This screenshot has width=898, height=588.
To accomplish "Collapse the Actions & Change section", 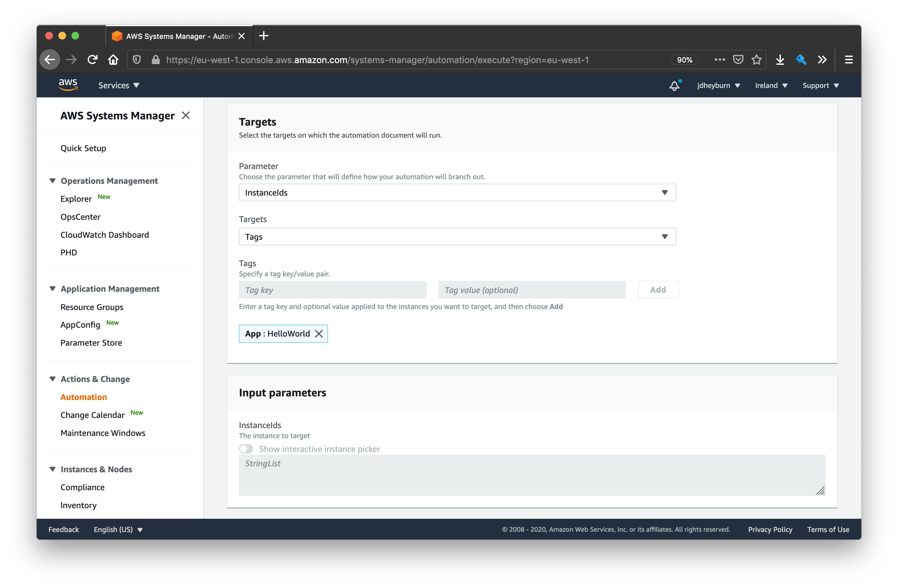I will (52, 379).
